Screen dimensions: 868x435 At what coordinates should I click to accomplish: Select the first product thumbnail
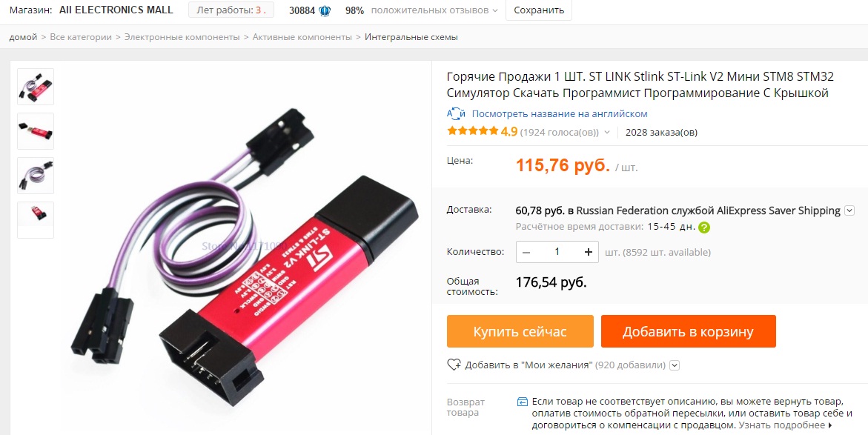[36, 87]
